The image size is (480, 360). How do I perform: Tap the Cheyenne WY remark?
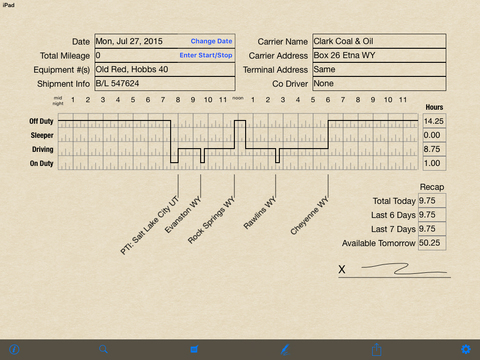309,216
